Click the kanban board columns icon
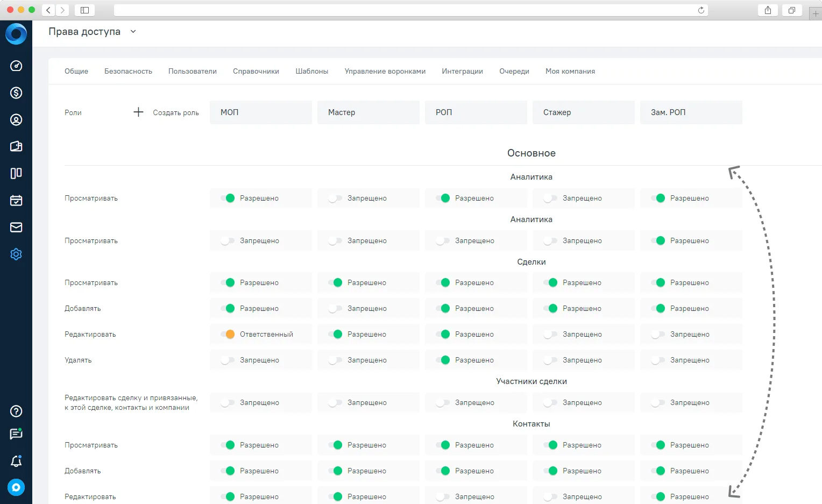822x504 pixels. (16, 173)
